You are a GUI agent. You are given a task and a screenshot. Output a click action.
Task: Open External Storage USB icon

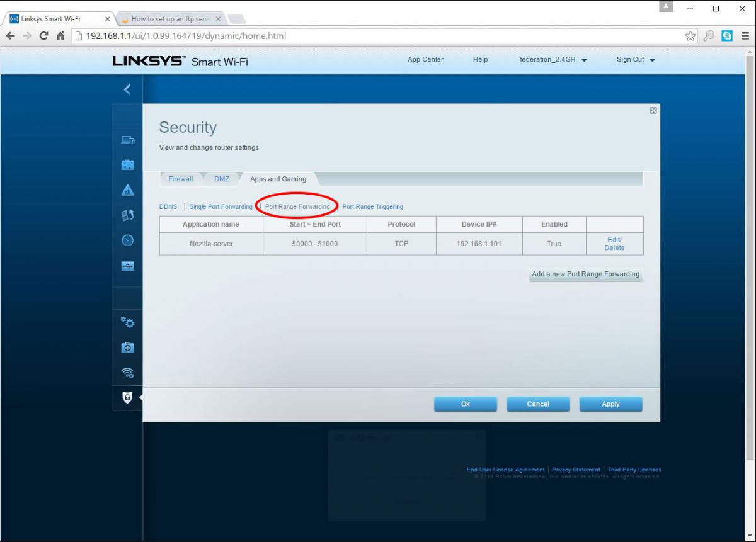coord(127,266)
